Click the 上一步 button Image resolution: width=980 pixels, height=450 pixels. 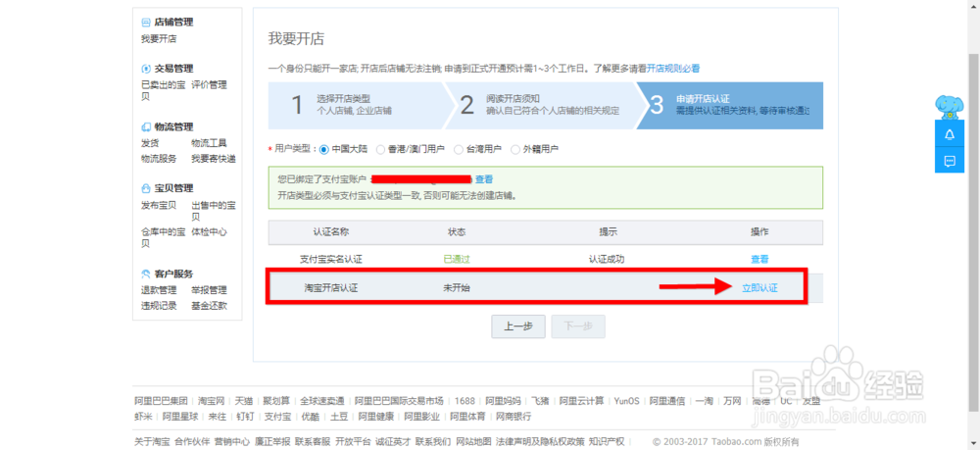pos(518,326)
